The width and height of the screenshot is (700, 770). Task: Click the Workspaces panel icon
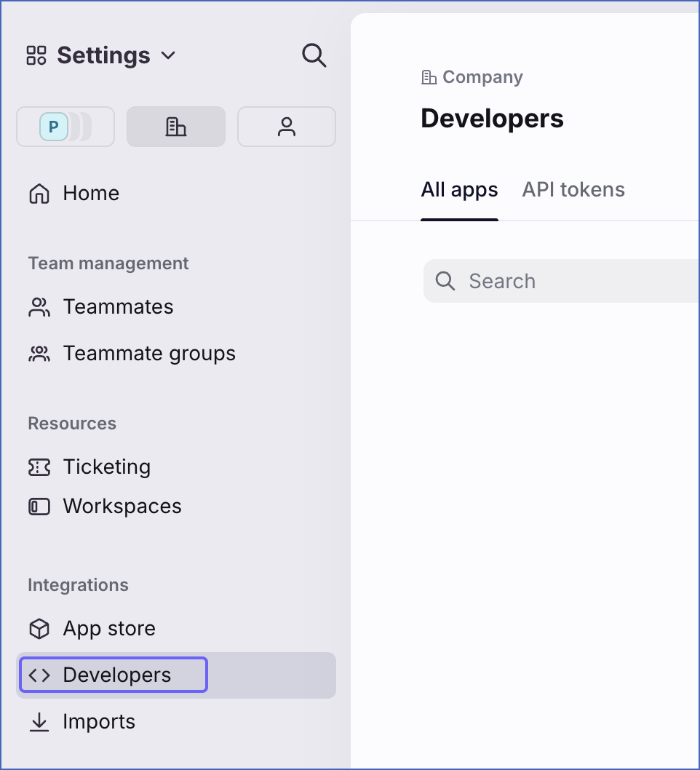coord(39,506)
